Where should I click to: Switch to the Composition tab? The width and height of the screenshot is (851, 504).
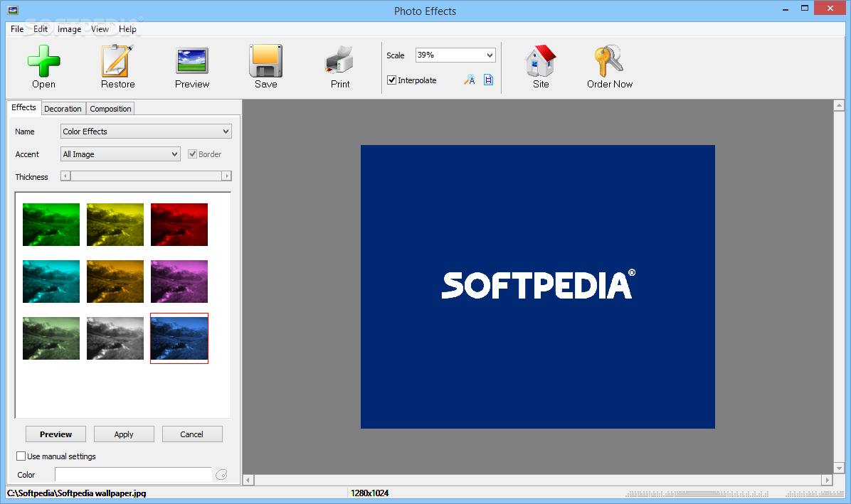(111, 108)
